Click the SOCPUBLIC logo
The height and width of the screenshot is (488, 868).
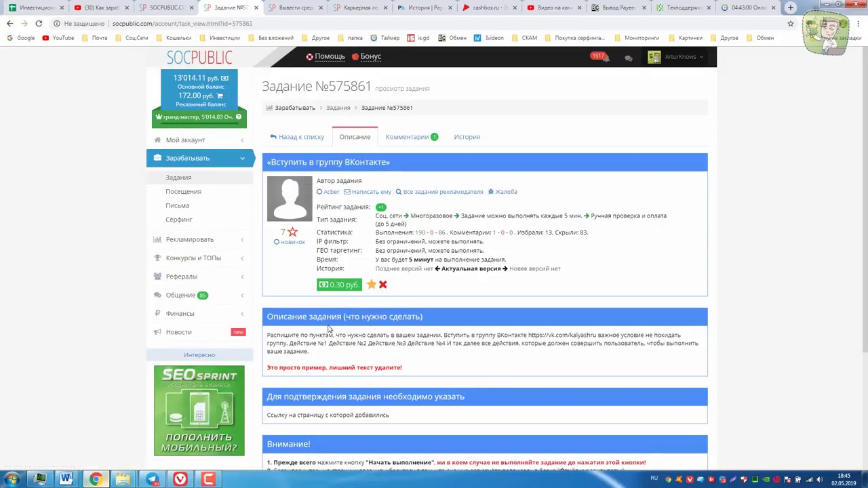(199, 58)
